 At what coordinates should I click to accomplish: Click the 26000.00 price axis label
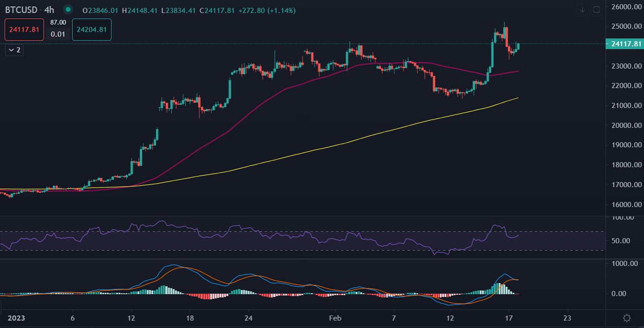[x=626, y=7]
